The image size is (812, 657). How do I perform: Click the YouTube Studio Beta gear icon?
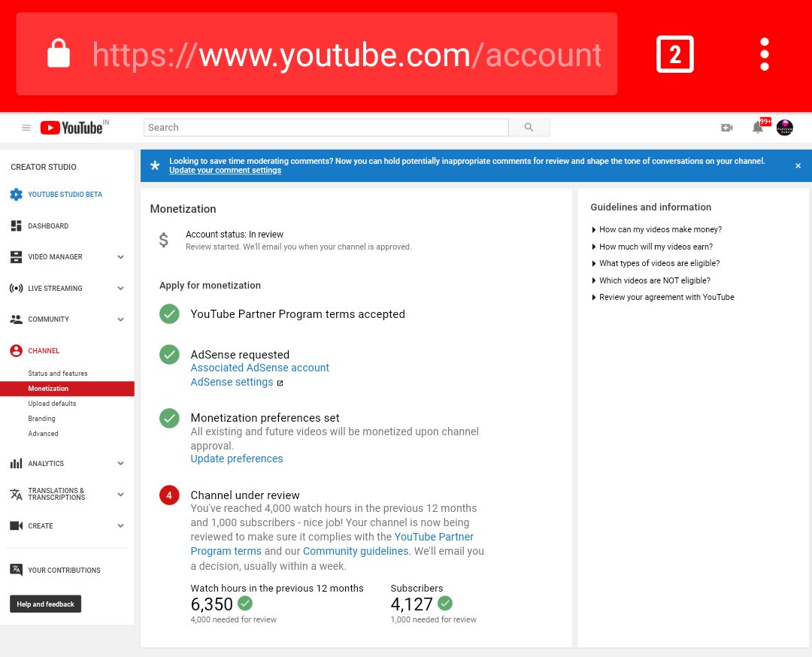coord(16,194)
